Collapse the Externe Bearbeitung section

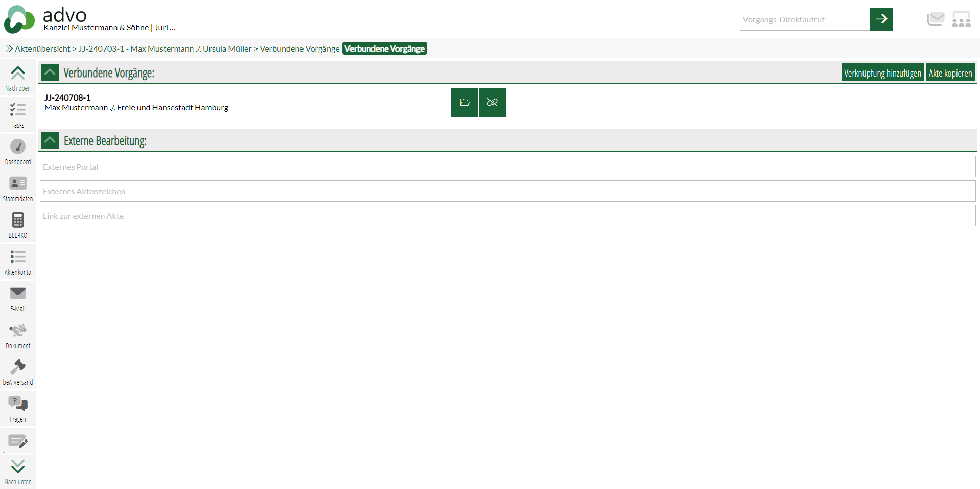[50, 140]
